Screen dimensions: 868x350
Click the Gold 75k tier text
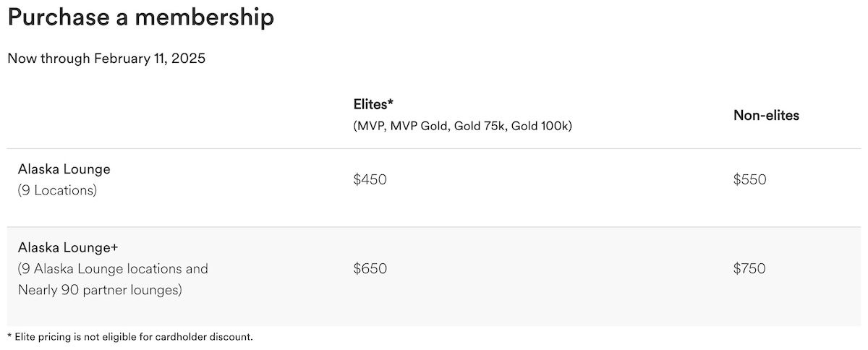point(482,126)
